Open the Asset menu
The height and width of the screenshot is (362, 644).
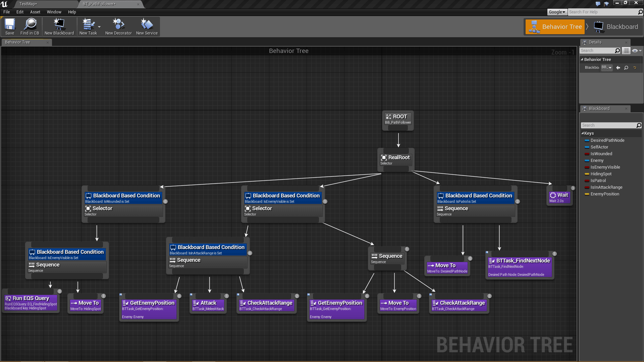[x=35, y=12]
